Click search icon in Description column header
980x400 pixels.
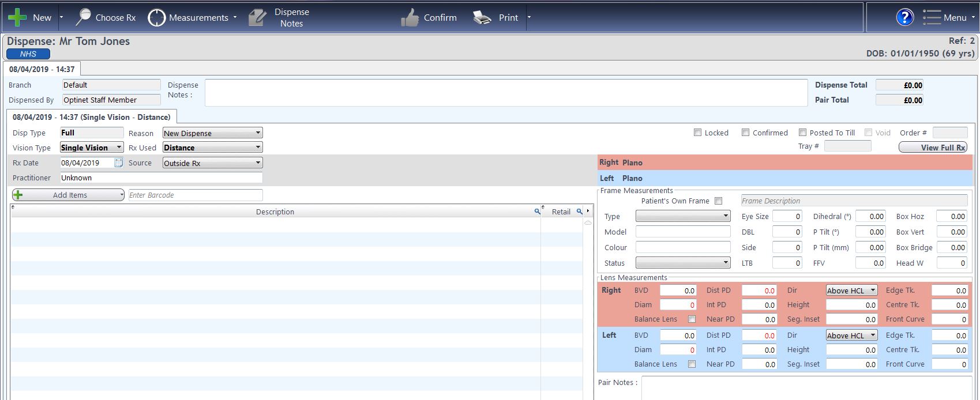pyautogui.click(x=537, y=212)
